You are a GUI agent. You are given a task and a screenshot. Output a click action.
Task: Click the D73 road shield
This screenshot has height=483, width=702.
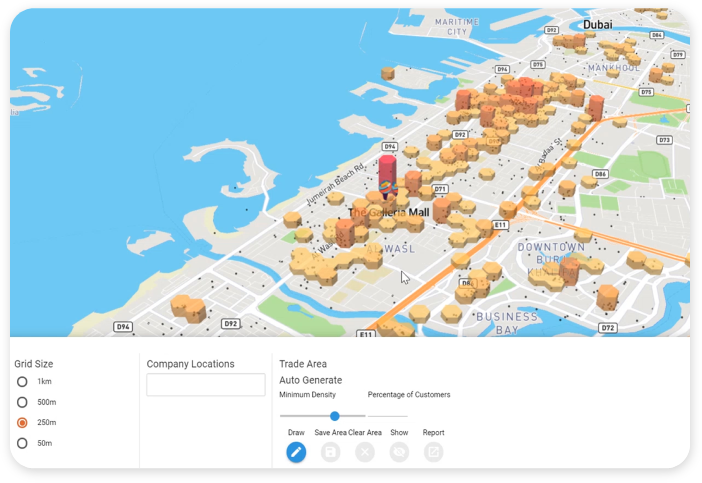tap(664, 140)
